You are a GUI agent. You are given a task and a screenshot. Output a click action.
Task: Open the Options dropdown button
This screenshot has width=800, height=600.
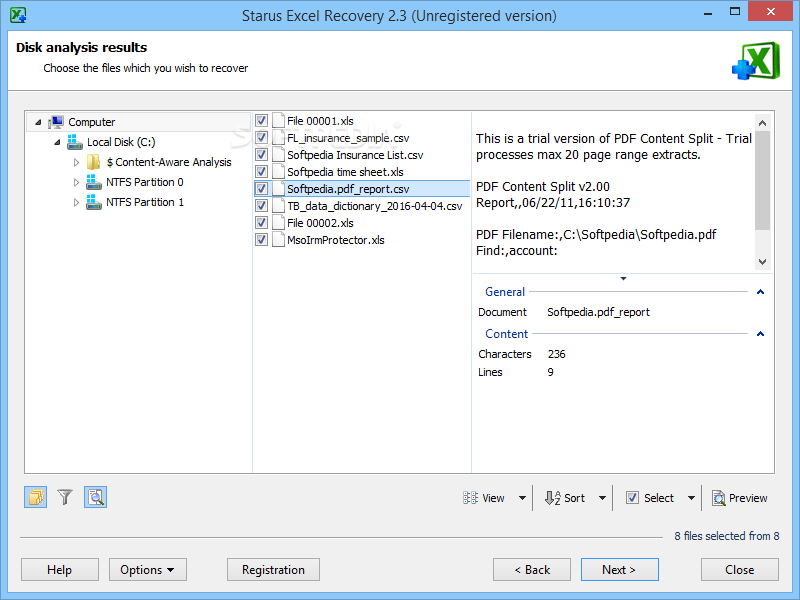point(147,569)
